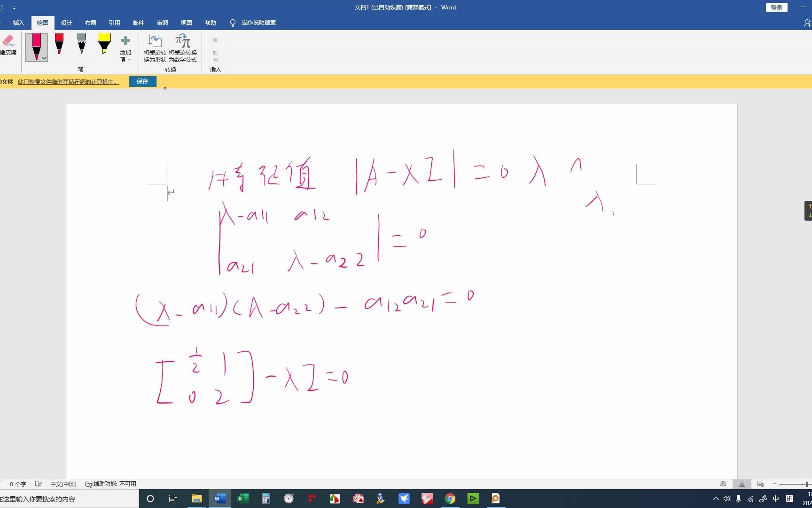Screen dimensions: 812x508
Task: Open Calculator from taskbar
Action: pos(266,499)
